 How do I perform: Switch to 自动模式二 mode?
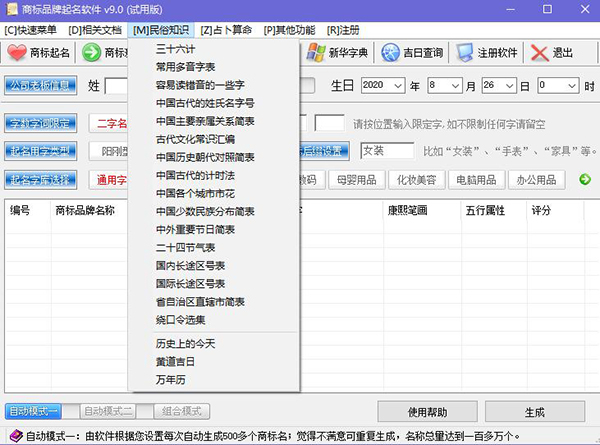[x=108, y=411]
